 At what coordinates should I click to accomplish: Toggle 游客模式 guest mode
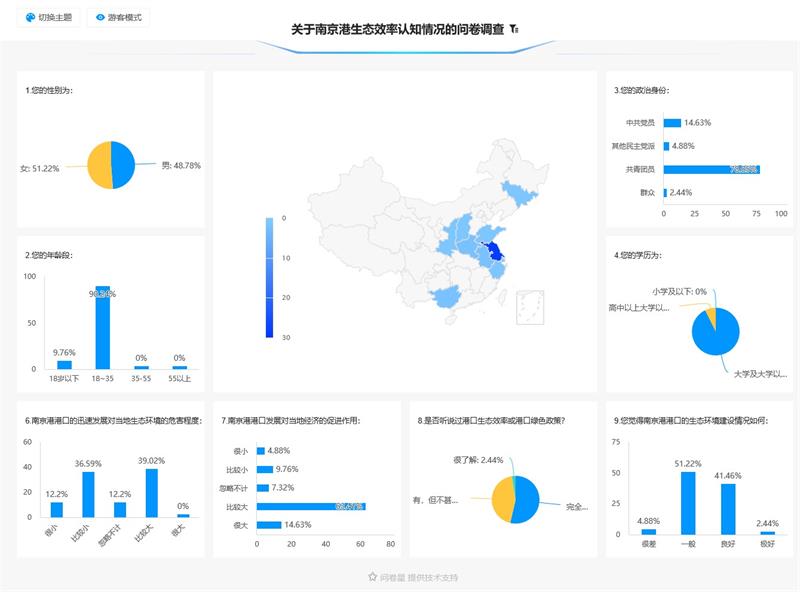click(x=118, y=17)
